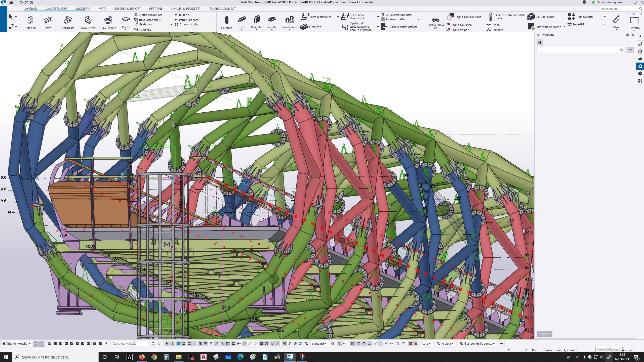Screen dimensions: 644x362
Task: Open the Origine modello dropdown
Action: 17,344
